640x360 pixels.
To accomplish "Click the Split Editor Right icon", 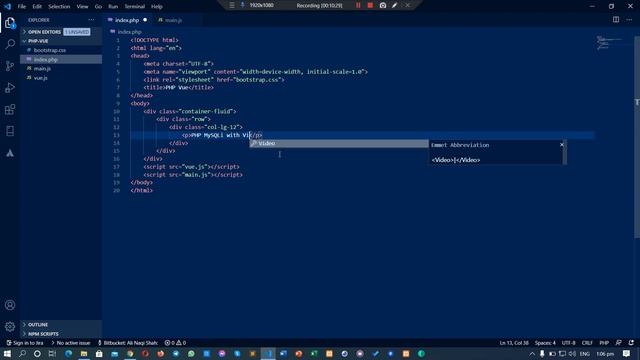I will [616, 20].
